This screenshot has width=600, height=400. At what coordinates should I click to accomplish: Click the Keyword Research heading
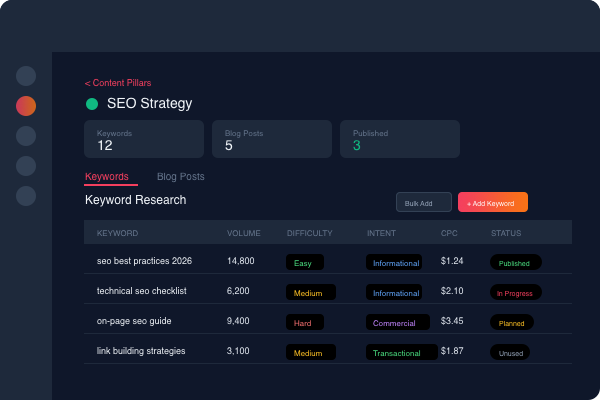135,200
